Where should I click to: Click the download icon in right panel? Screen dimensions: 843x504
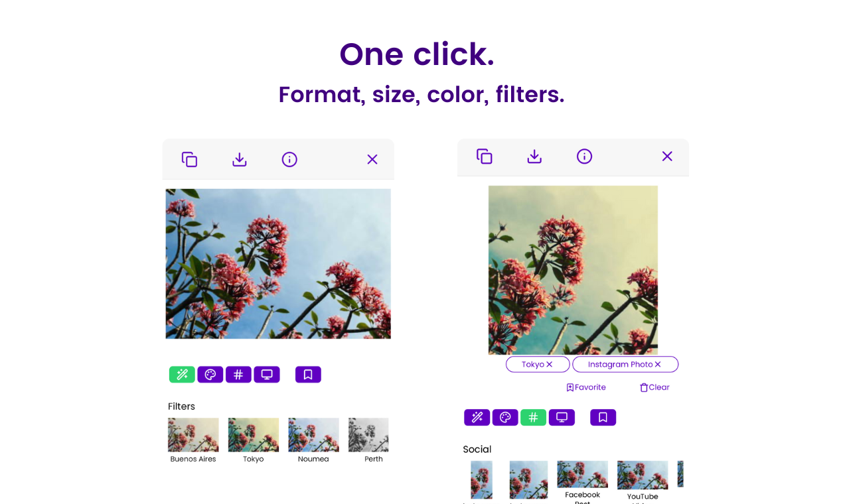534,157
